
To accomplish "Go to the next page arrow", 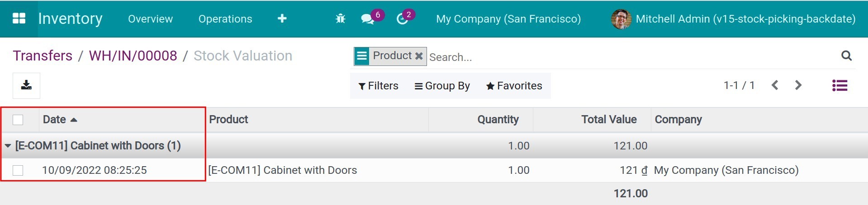I will pyautogui.click(x=798, y=85).
